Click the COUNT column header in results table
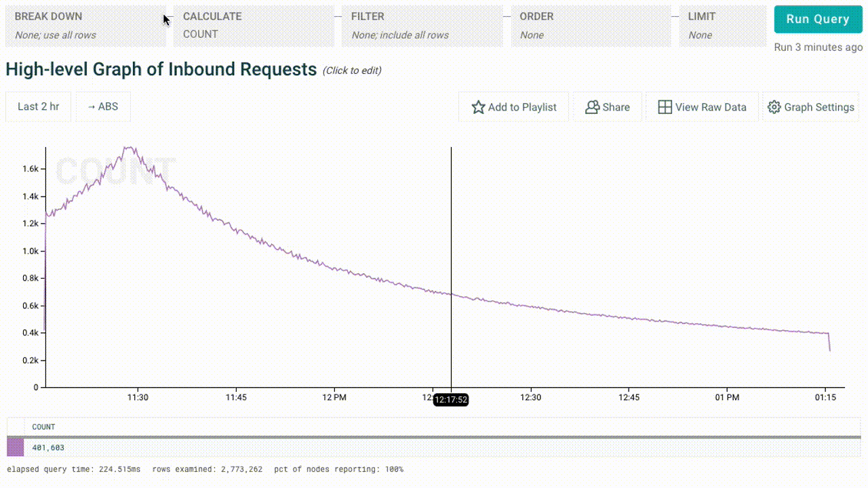This screenshot has height=488, width=868. click(43, 427)
